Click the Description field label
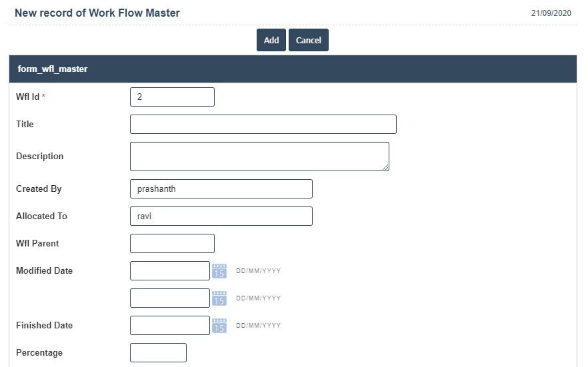Viewport: 588px width, 367px height. pos(39,157)
